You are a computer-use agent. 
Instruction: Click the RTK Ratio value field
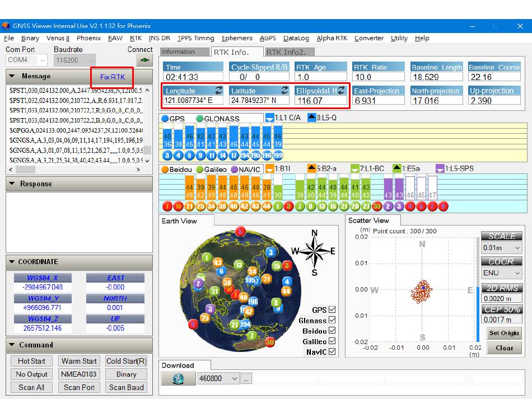[x=379, y=77]
